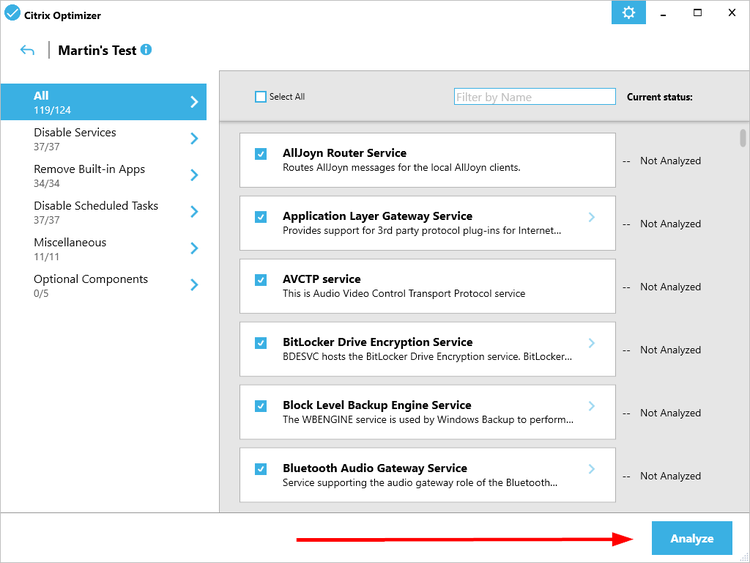The width and height of the screenshot is (750, 563).
Task: Minimize the Citrix Optimizer window
Action: pos(663,13)
